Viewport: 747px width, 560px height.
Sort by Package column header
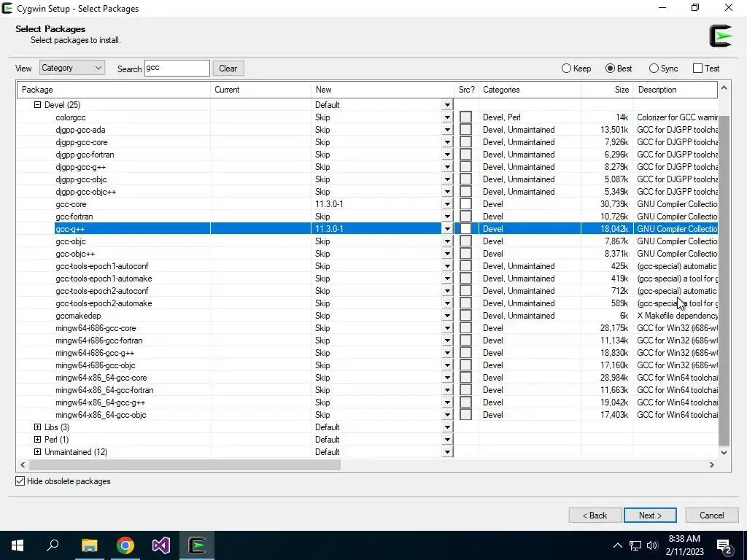[114, 90]
